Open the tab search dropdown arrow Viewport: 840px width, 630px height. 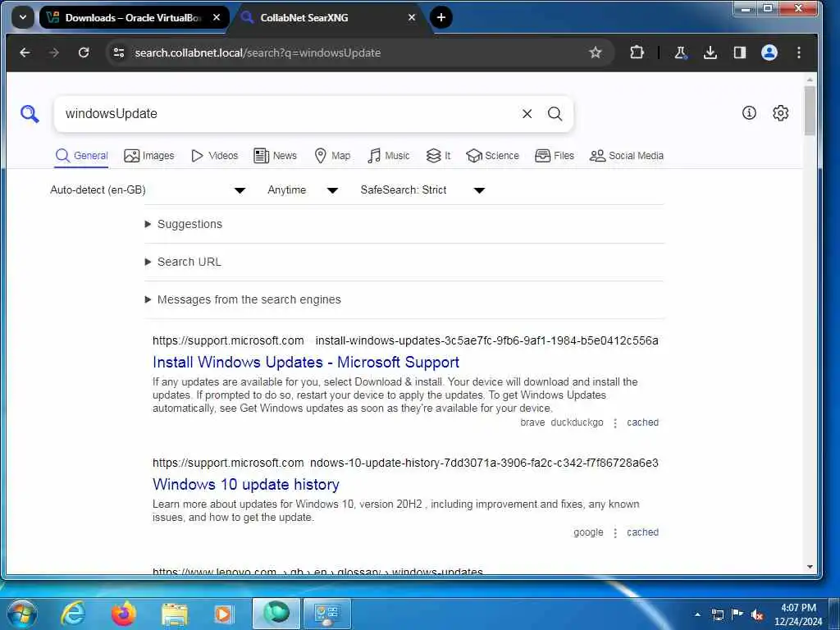pyautogui.click(x=23, y=18)
